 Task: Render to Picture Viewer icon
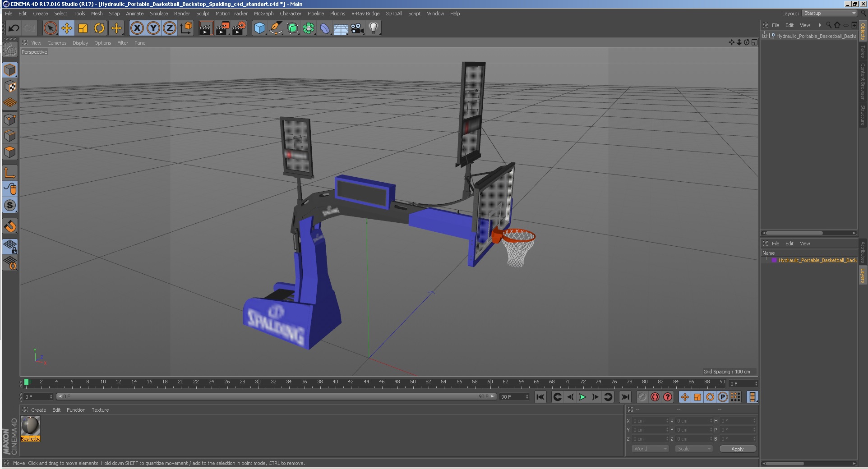tap(222, 28)
